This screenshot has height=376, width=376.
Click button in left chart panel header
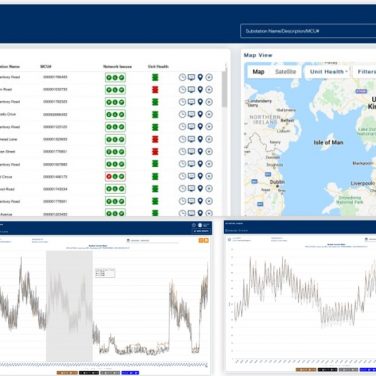201,231
